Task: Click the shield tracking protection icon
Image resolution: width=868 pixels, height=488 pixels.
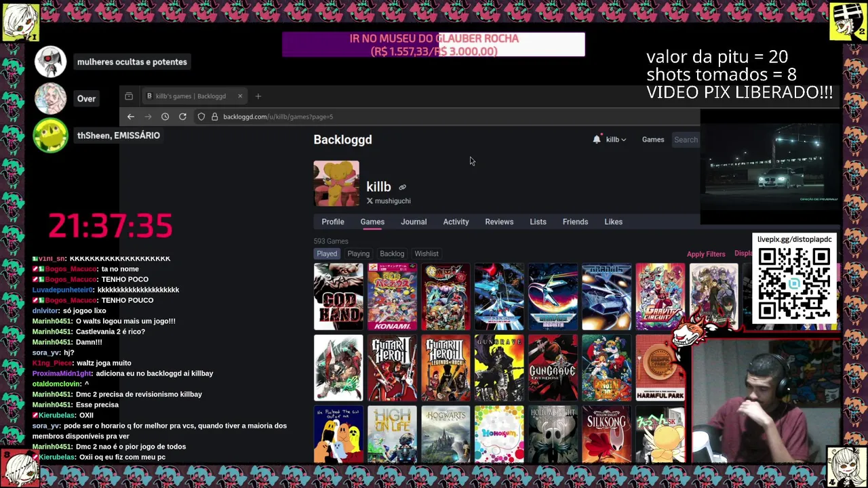Action: coord(201,117)
